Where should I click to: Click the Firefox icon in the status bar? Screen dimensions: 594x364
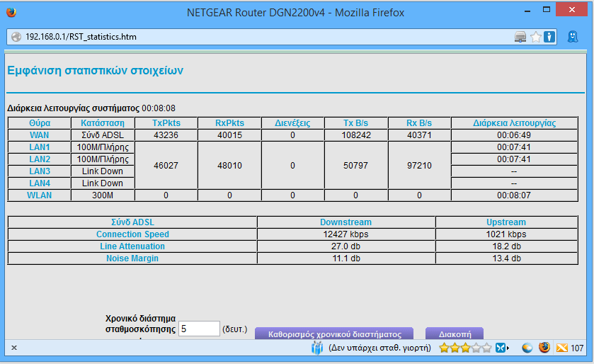point(544,347)
